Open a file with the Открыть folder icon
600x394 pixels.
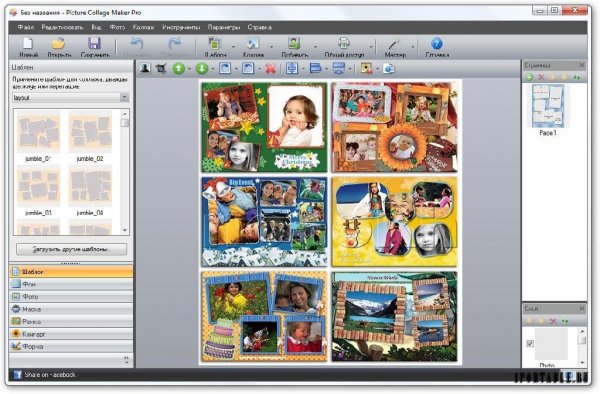(x=59, y=44)
